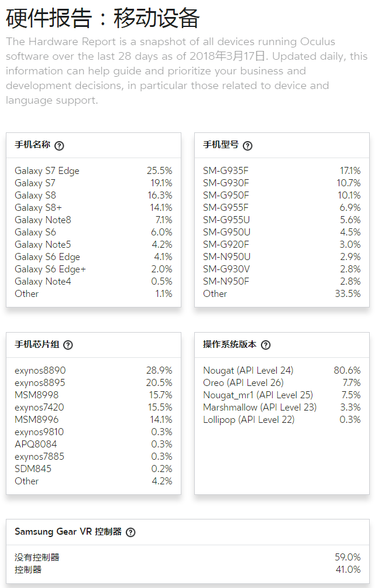The height and width of the screenshot is (588, 375).
Task: Click the 硬件报告：移动设备 page title
Action: [103, 18]
